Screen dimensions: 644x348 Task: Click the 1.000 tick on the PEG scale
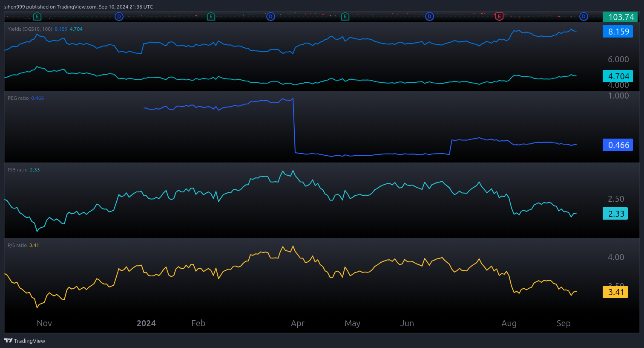tap(618, 96)
